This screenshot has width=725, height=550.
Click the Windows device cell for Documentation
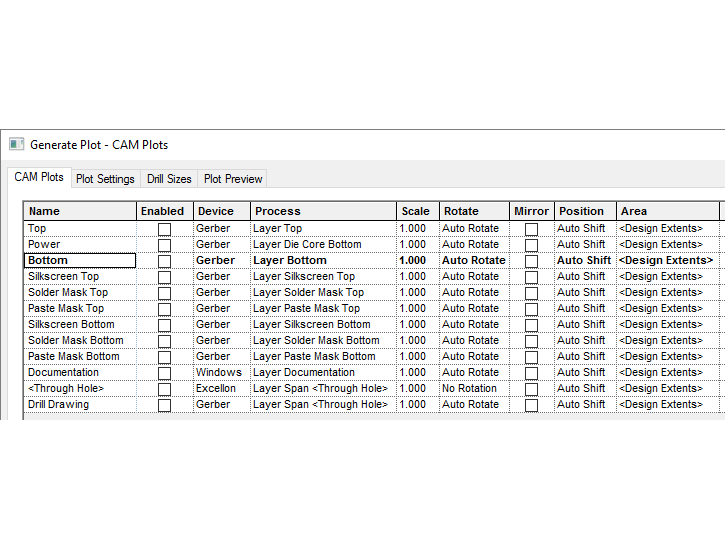(x=221, y=373)
